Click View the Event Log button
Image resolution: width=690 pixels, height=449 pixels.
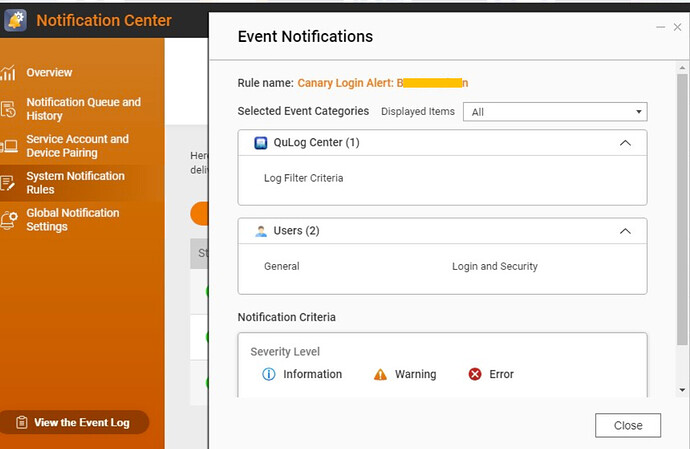(x=74, y=423)
